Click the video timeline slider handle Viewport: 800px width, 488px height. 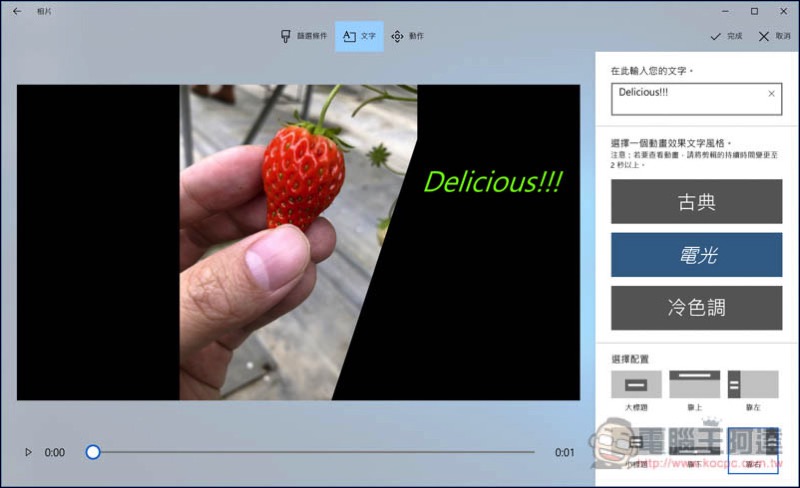[93, 452]
